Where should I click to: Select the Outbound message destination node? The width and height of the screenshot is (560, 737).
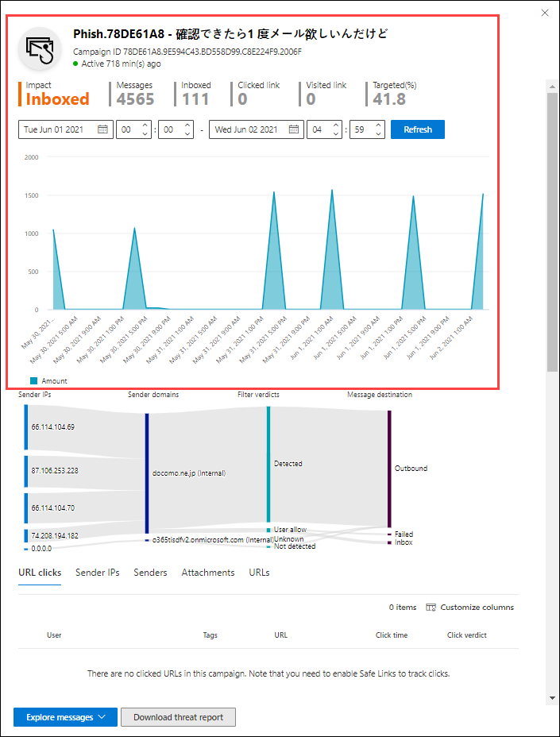pos(389,469)
